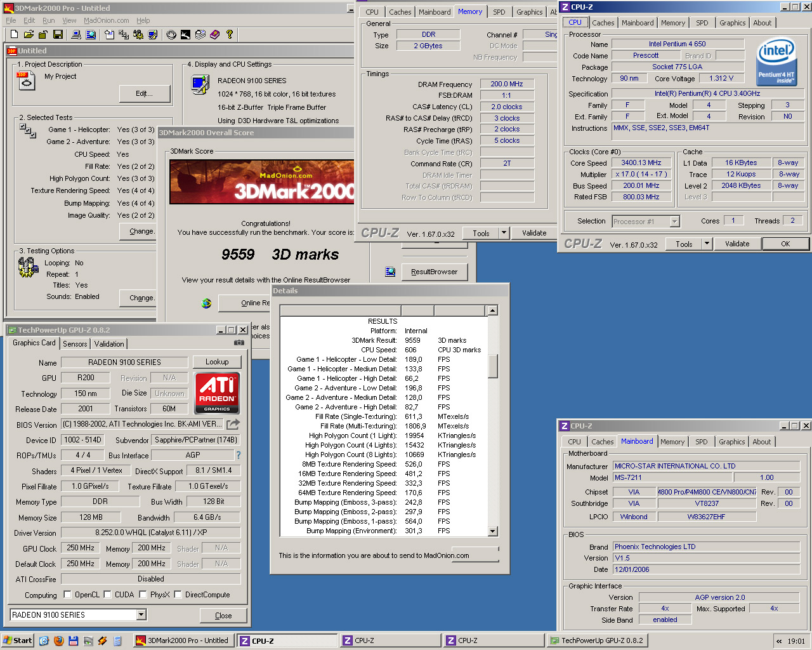Switch to Sensors tab in GPU-Z

point(75,344)
